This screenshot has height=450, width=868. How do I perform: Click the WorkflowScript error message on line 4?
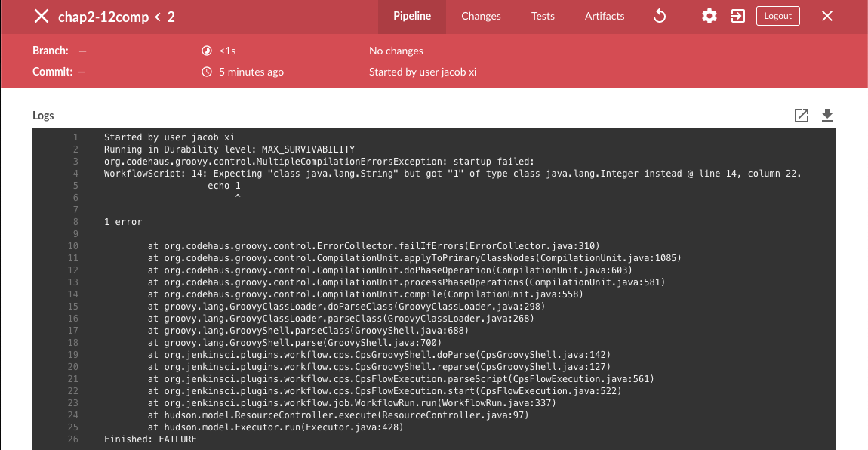pos(452,174)
